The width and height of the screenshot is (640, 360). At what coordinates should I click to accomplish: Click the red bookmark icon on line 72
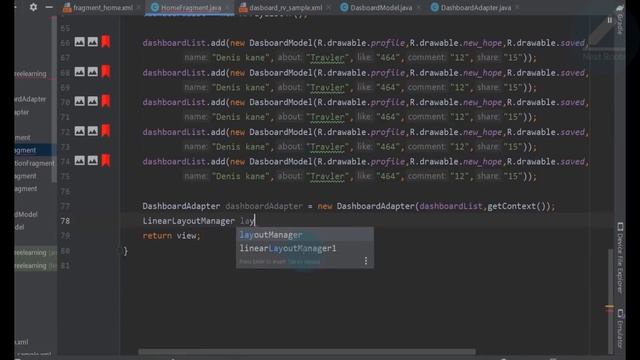(106, 131)
